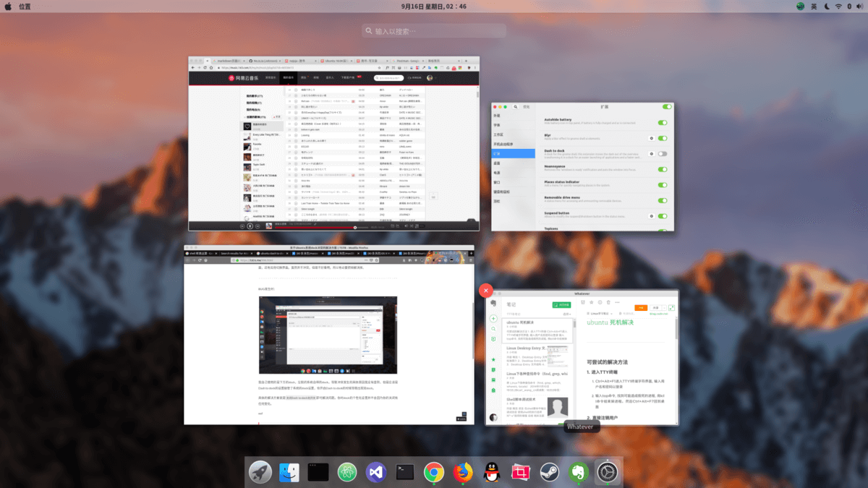Type in the overview search field
This screenshot has height=488, width=868.
point(434,31)
